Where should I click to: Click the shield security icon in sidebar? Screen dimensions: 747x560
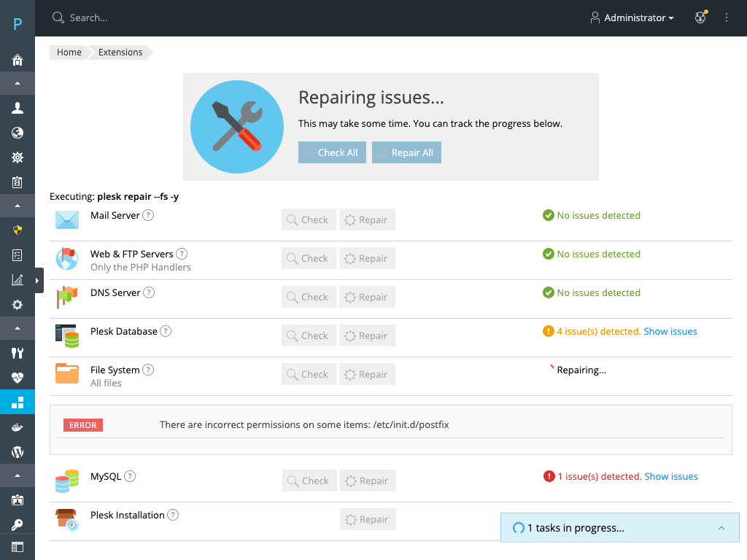[x=18, y=230]
